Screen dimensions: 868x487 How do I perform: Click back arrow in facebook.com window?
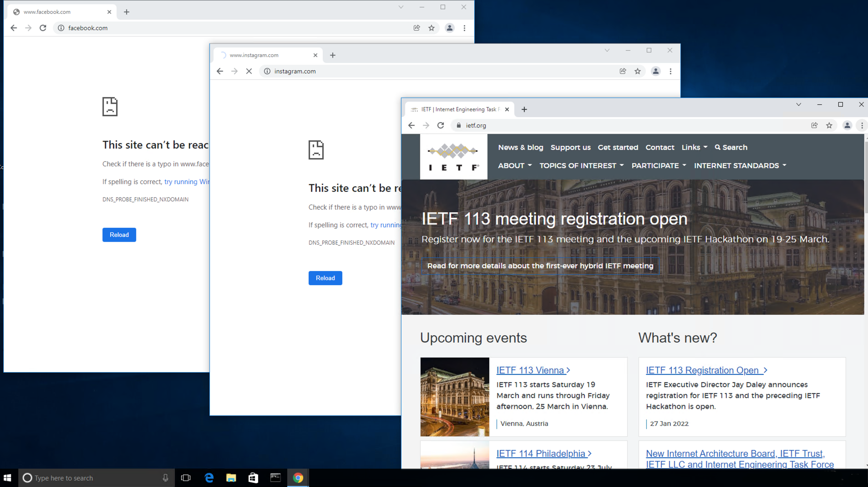14,28
